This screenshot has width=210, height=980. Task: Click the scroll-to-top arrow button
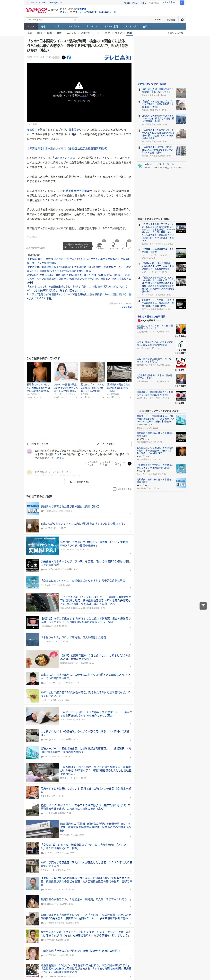203,606
